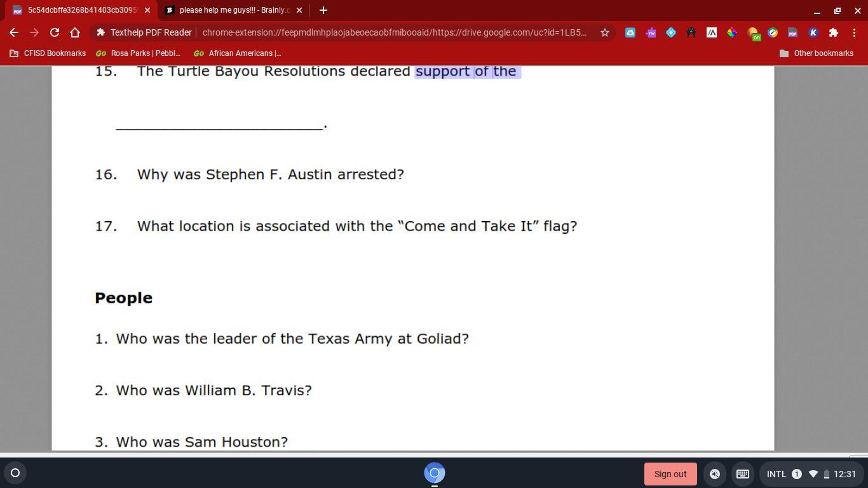868x488 pixels.
Task: Click the dark creature extension icon
Action: point(691,32)
